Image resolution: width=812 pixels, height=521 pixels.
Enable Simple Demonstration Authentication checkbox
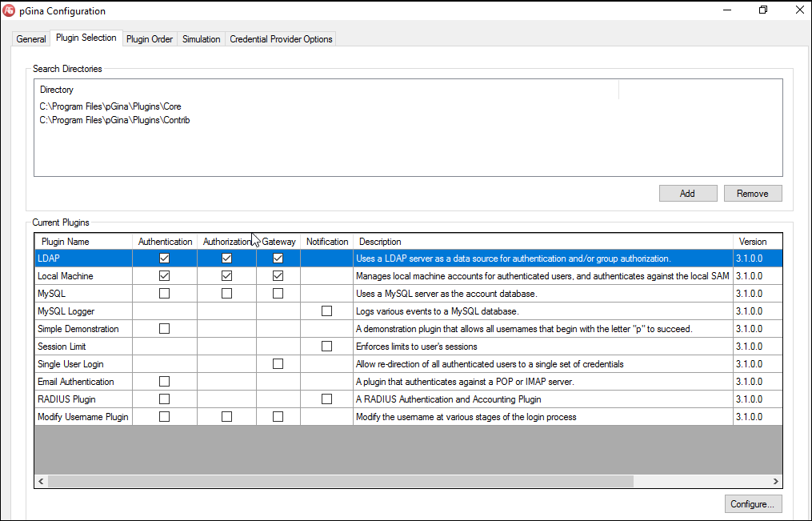click(164, 328)
